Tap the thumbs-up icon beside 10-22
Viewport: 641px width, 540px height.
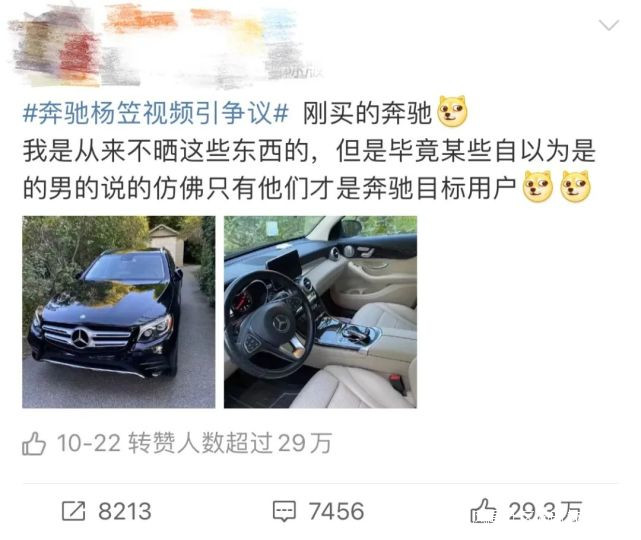click(34, 444)
